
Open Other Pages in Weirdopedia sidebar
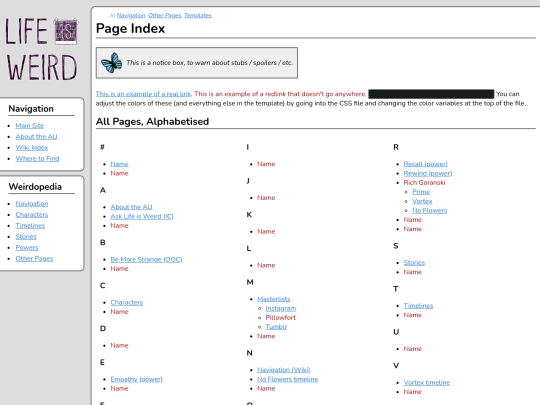[x=34, y=259]
